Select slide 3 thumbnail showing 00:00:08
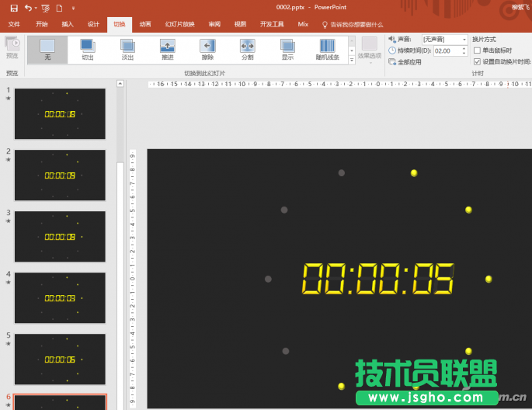 click(60, 237)
